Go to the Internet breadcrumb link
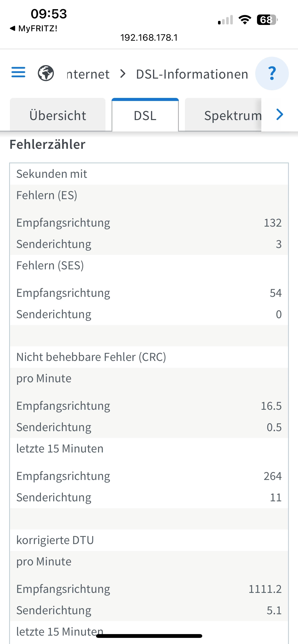The image size is (298, 644). (88, 74)
